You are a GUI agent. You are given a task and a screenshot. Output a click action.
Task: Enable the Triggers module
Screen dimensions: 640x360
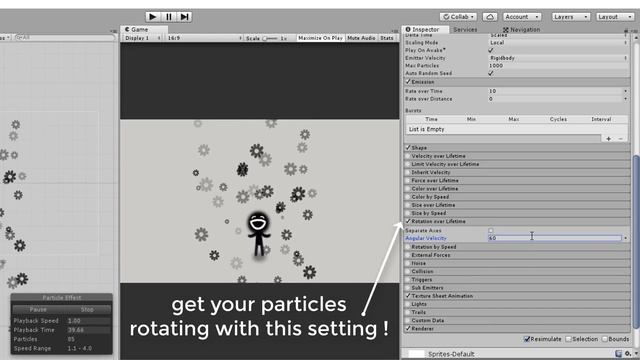tap(408, 280)
